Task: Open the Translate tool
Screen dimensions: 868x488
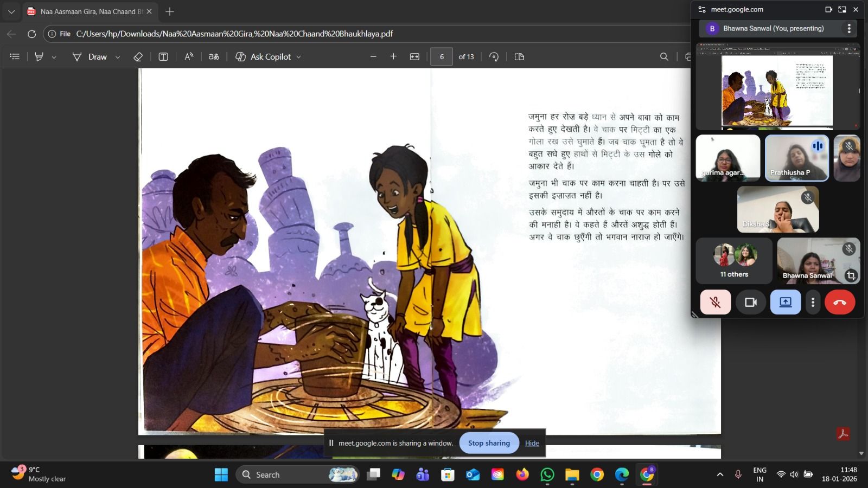Action: click(x=214, y=56)
